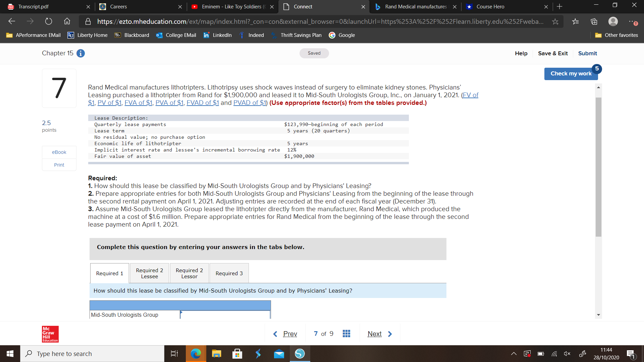Open the question map grid icon near pagination
The height and width of the screenshot is (362, 644).
click(346, 334)
